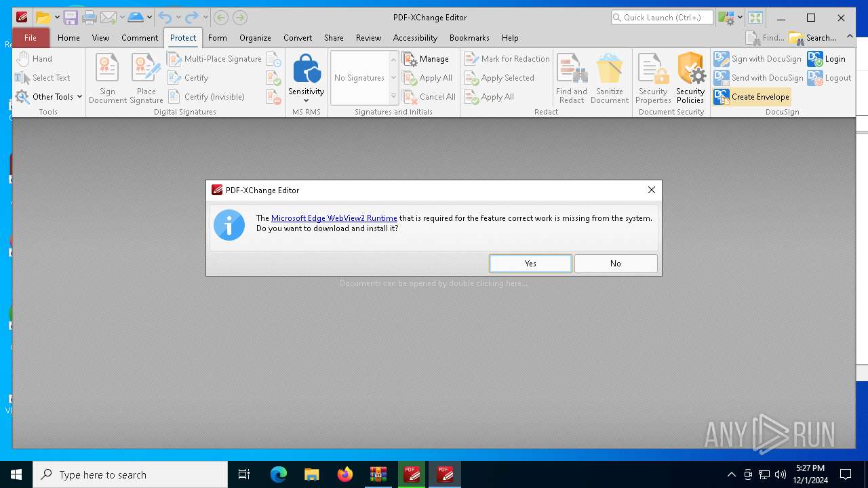
Task: Click Sign with DocuSign
Action: coord(758,59)
